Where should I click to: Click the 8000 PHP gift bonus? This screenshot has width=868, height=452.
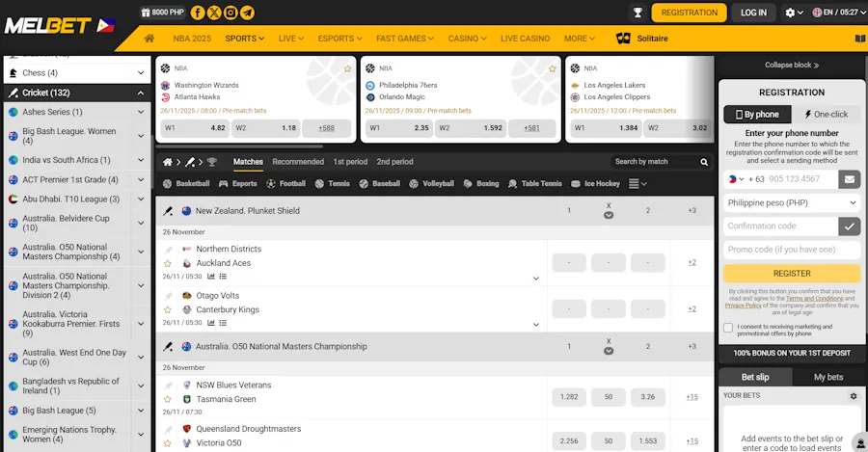pos(162,13)
